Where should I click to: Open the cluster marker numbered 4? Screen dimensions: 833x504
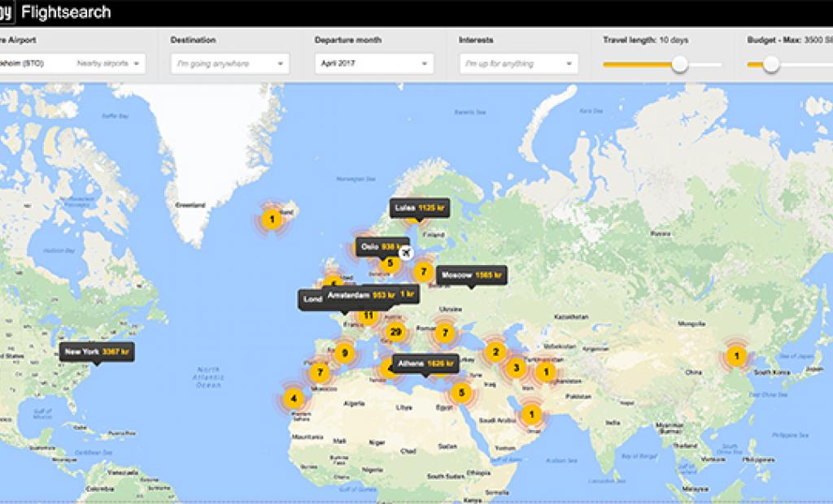pos(293,399)
